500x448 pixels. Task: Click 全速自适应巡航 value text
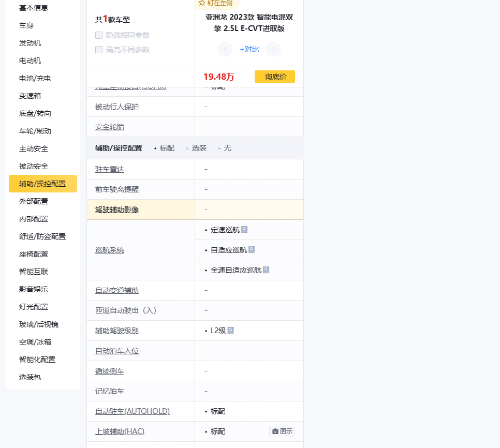pyautogui.click(x=236, y=270)
